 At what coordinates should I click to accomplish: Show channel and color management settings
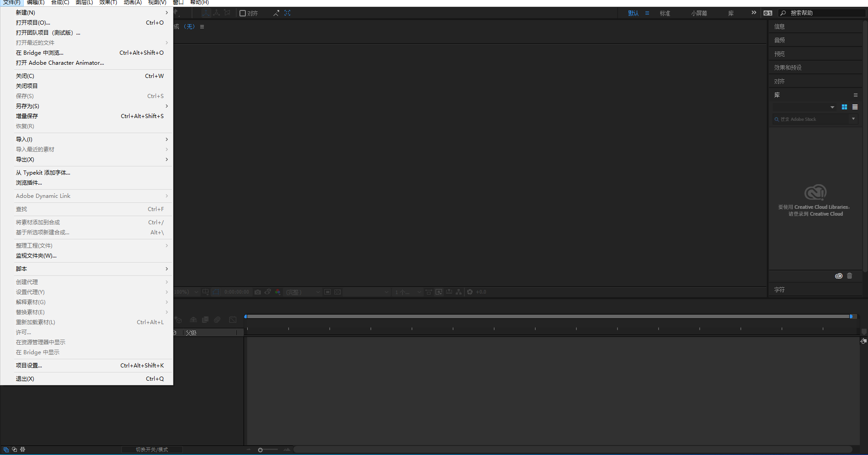click(278, 292)
